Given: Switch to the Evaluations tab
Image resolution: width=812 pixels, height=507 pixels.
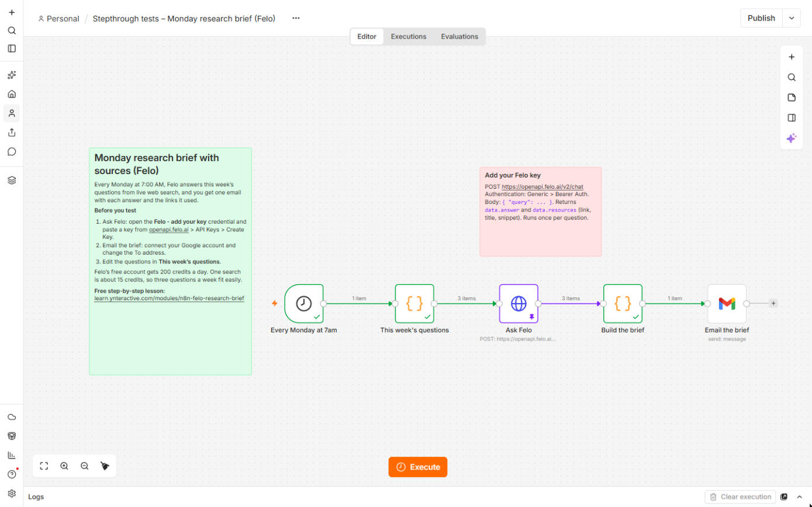Looking at the screenshot, I should 459,36.
